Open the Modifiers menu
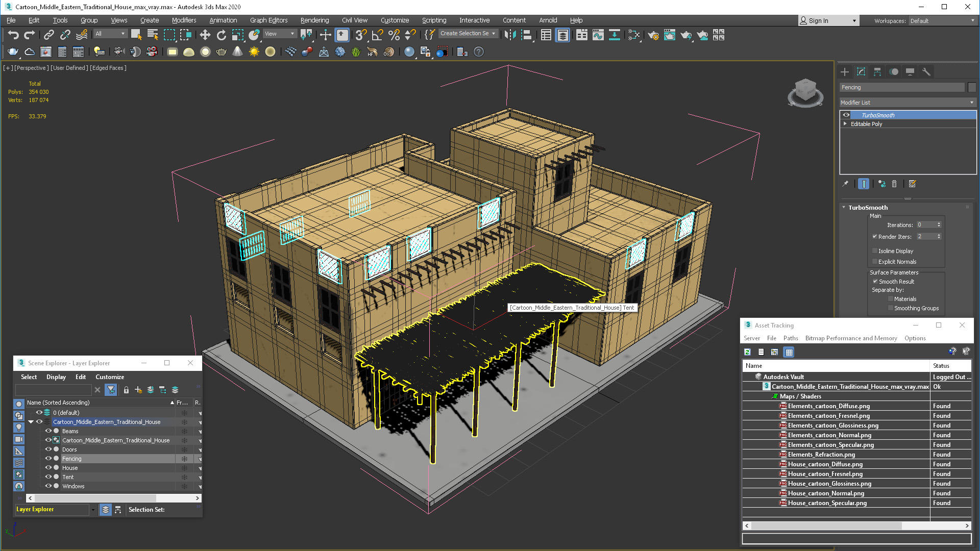 point(184,20)
